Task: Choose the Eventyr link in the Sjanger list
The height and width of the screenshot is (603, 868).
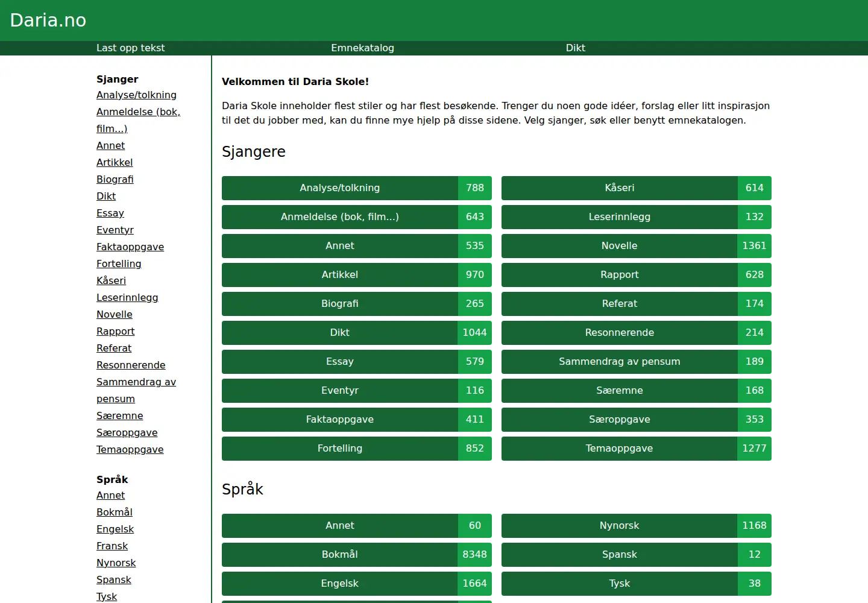Action: pos(115,230)
